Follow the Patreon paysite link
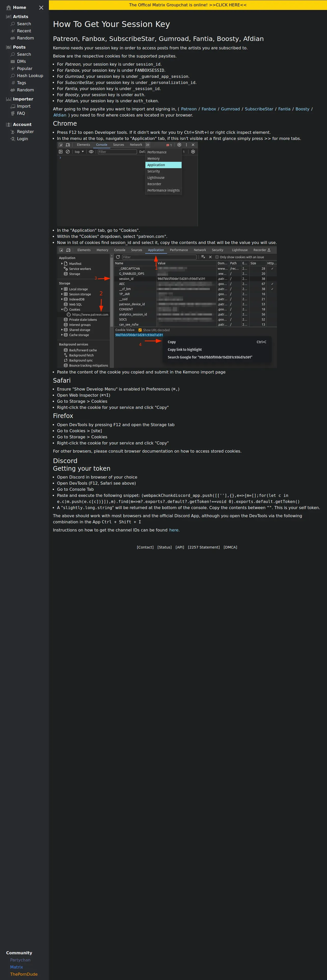The image size is (327, 980). (x=189, y=109)
